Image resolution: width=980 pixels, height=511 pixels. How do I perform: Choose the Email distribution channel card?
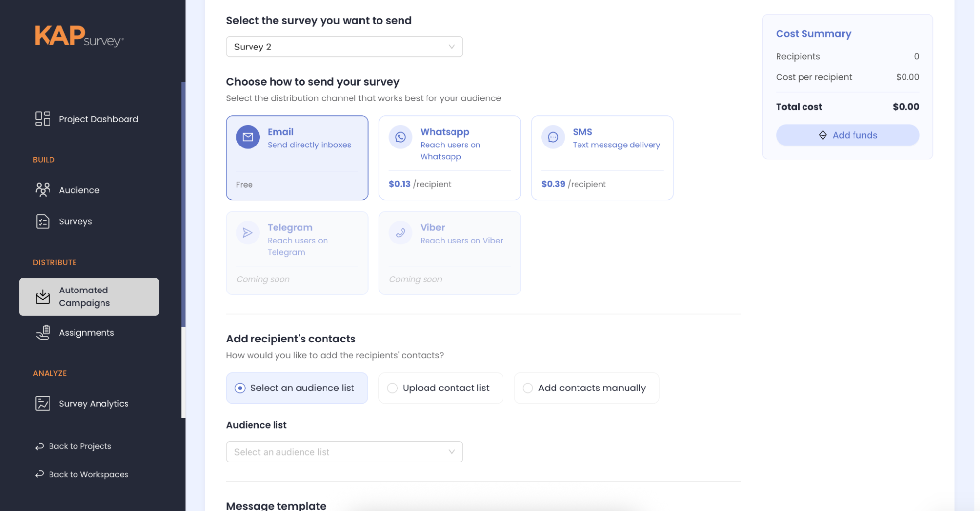click(x=297, y=158)
